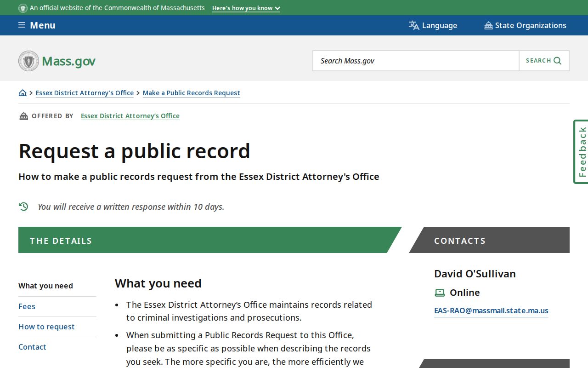
Task: Click the Search Mass.gov input field
Action: [x=416, y=61]
